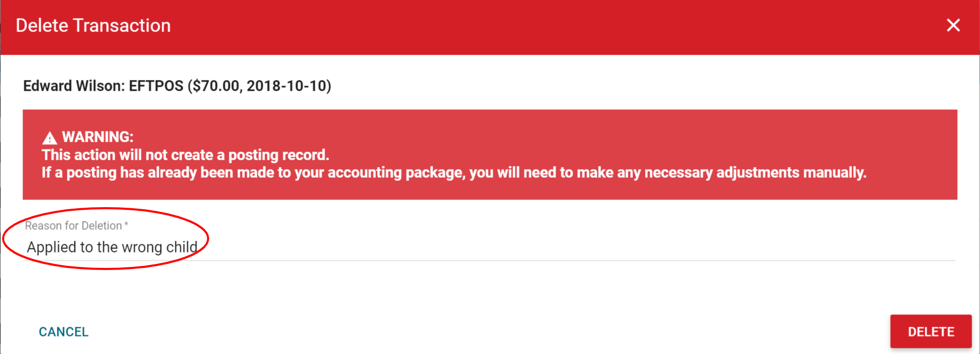The image size is (980, 354).
Task: Click the EFTPOS payment type text
Action: 156,86
